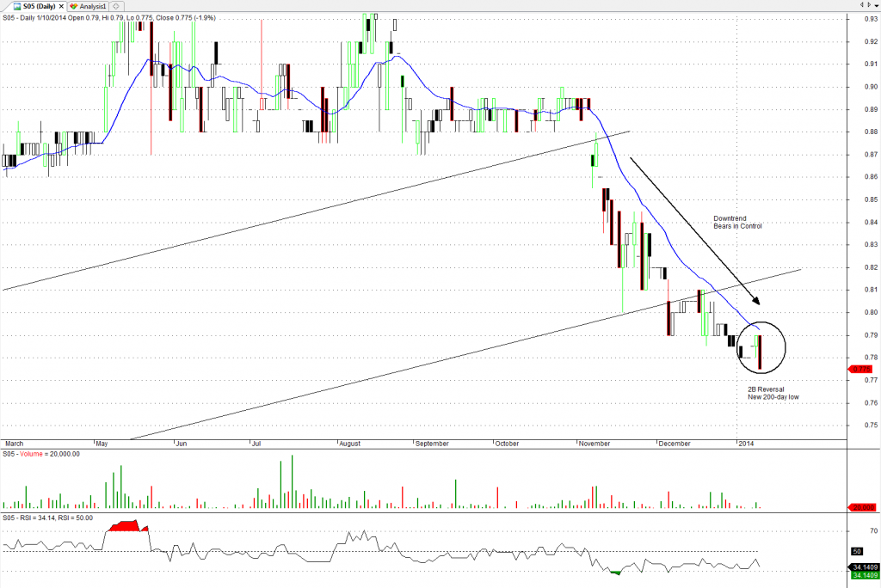The image size is (881, 588).
Task: Close the S05 (Daily) tab
Action: pyautogui.click(x=61, y=6)
